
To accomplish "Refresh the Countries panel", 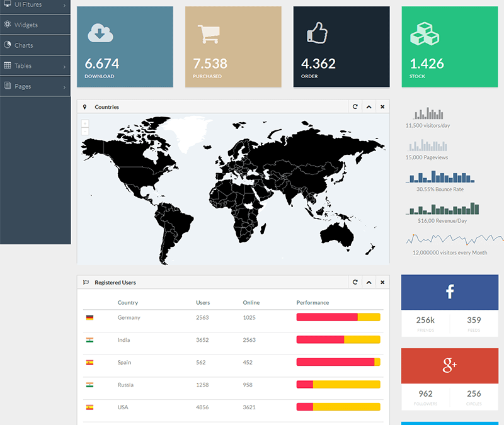I will point(355,107).
